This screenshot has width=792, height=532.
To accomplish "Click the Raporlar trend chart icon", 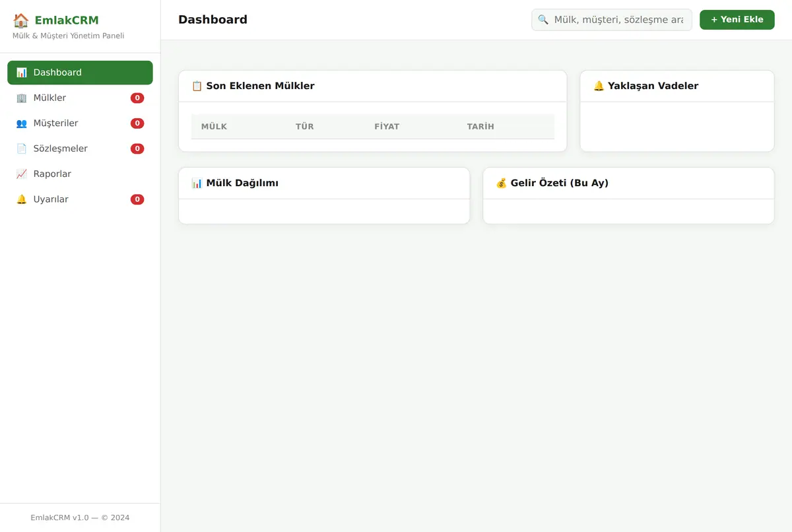I will 22,174.
